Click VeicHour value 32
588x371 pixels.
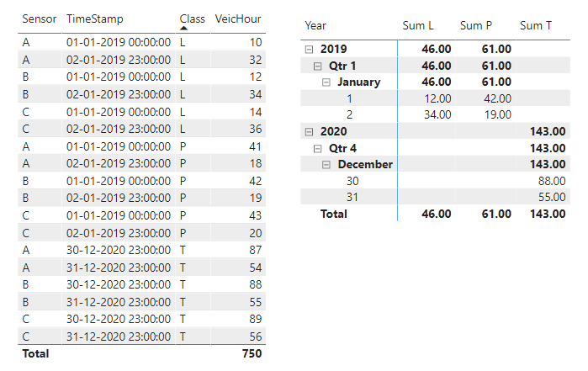pos(256,60)
